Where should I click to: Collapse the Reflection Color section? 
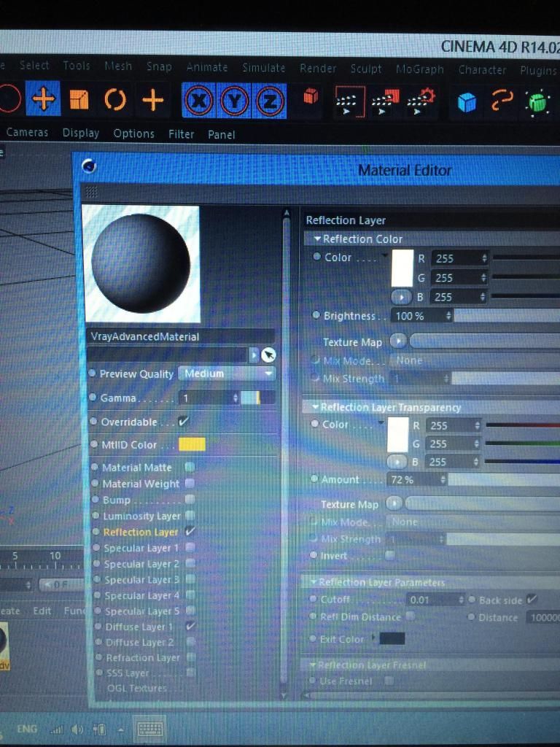(317, 239)
